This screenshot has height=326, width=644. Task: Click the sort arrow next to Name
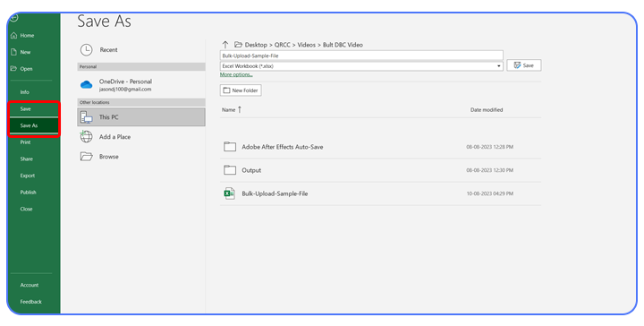click(x=240, y=110)
